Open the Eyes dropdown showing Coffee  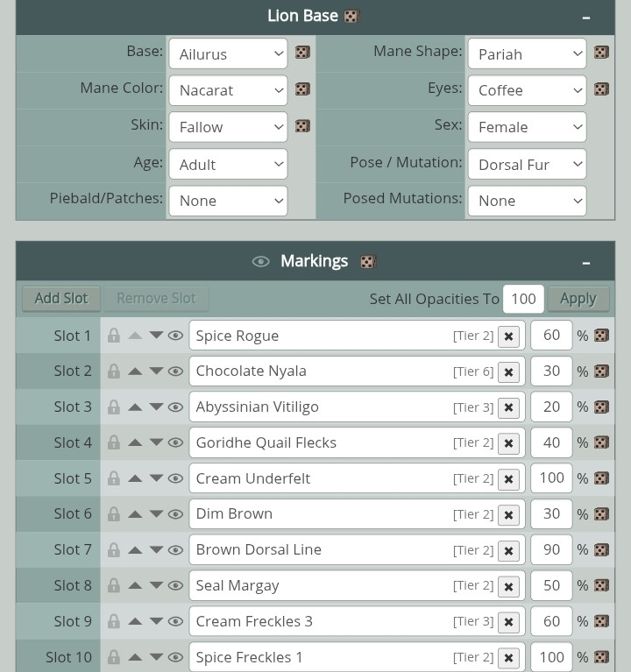click(x=527, y=90)
